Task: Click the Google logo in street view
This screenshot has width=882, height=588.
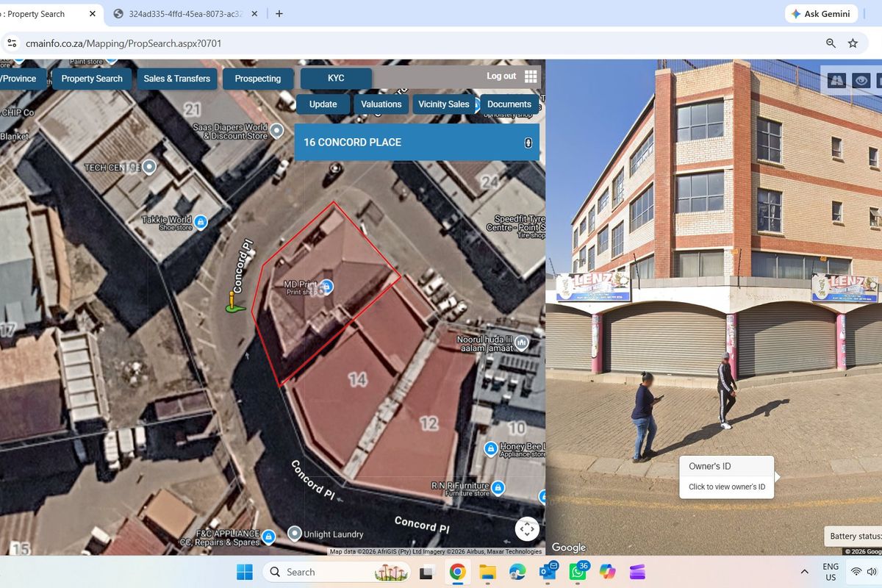Action: pyautogui.click(x=569, y=548)
